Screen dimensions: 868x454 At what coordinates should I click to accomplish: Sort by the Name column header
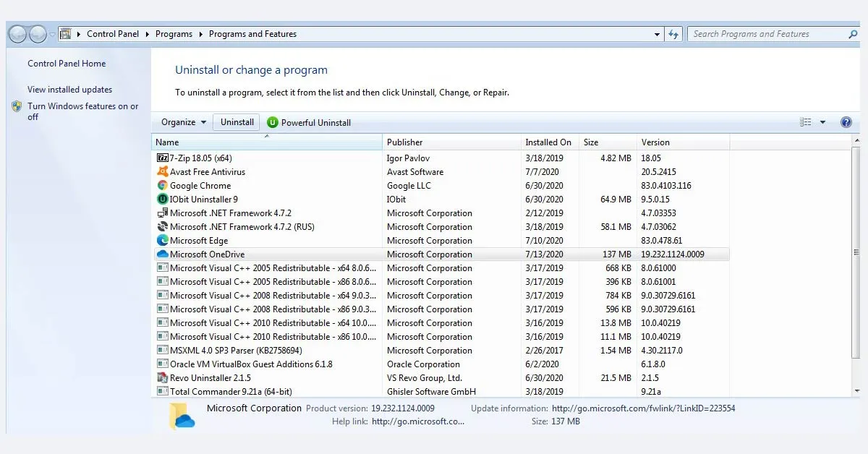click(267, 142)
